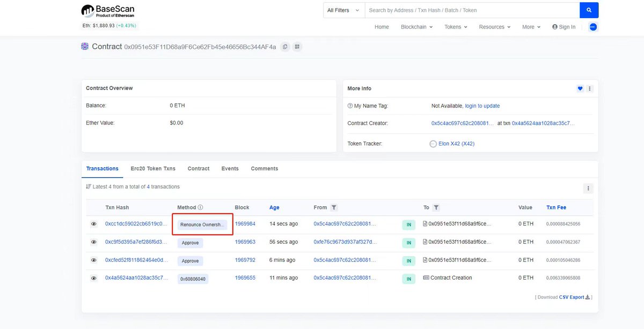Preview transaction 0xc9f5d395a7 via eye icon
Viewport: 644px width, 329px height.
click(94, 242)
